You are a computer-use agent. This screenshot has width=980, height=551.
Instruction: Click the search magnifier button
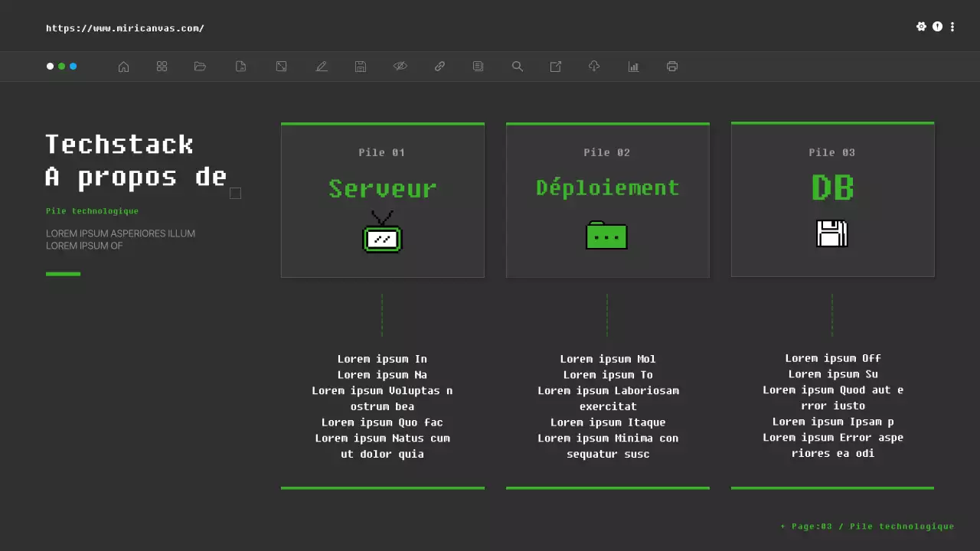[518, 66]
